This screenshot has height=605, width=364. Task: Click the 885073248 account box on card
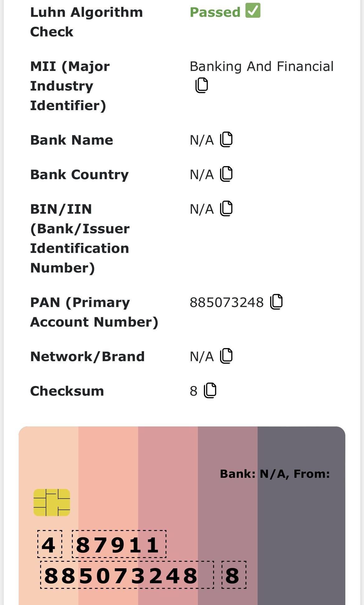click(x=127, y=575)
